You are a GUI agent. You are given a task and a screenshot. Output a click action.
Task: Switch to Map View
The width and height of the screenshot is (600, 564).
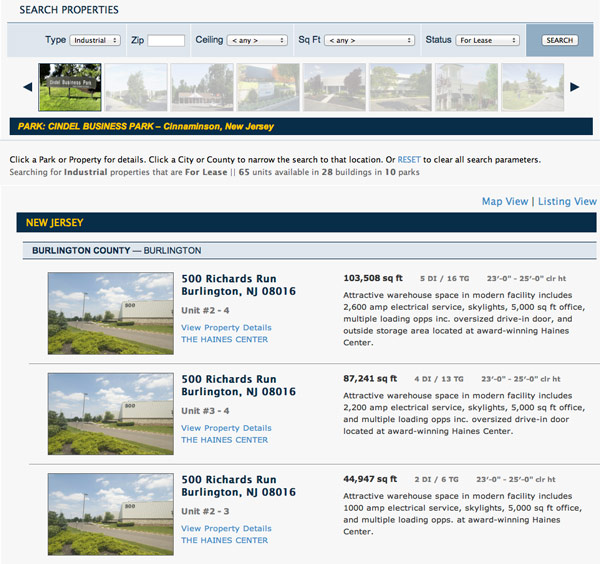[x=504, y=202]
